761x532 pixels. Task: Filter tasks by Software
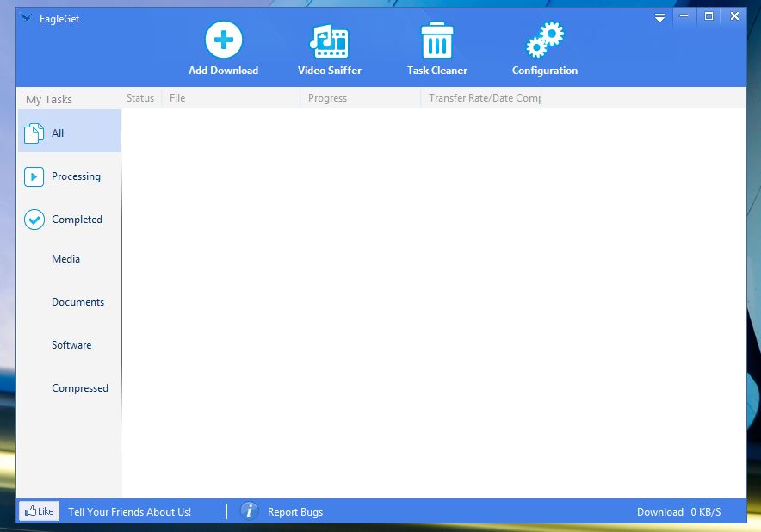point(70,345)
